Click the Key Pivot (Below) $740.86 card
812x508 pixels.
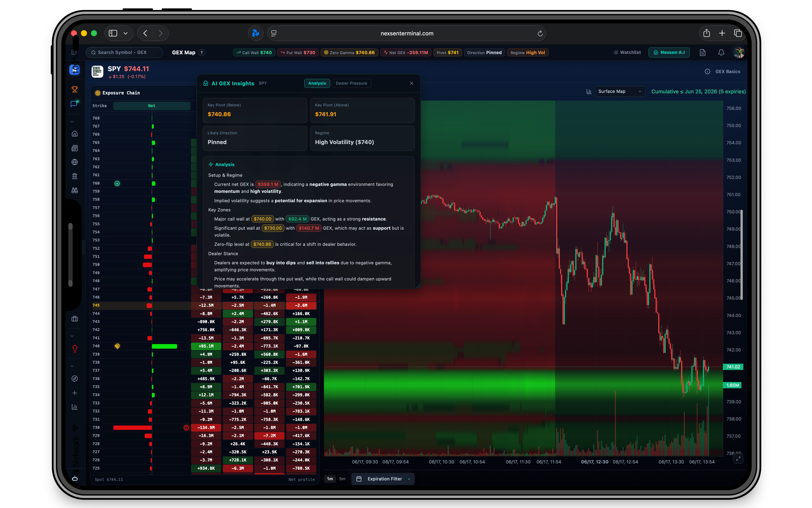click(x=255, y=110)
